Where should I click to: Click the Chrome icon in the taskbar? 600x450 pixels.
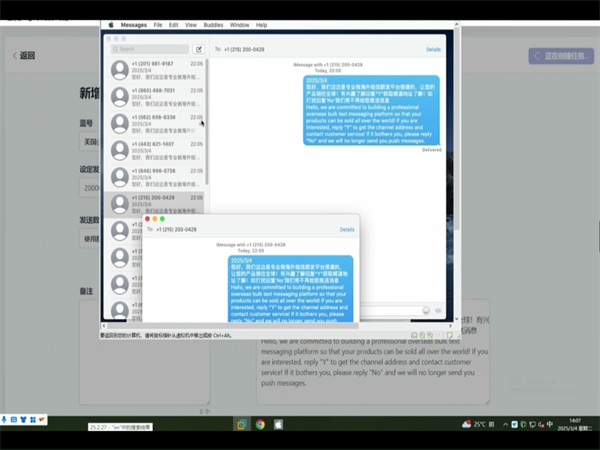pos(260,425)
